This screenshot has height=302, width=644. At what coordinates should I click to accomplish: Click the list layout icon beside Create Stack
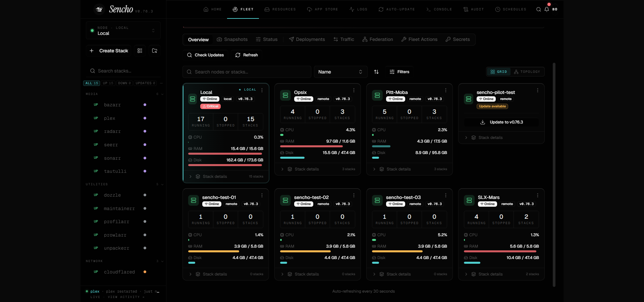(x=140, y=51)
